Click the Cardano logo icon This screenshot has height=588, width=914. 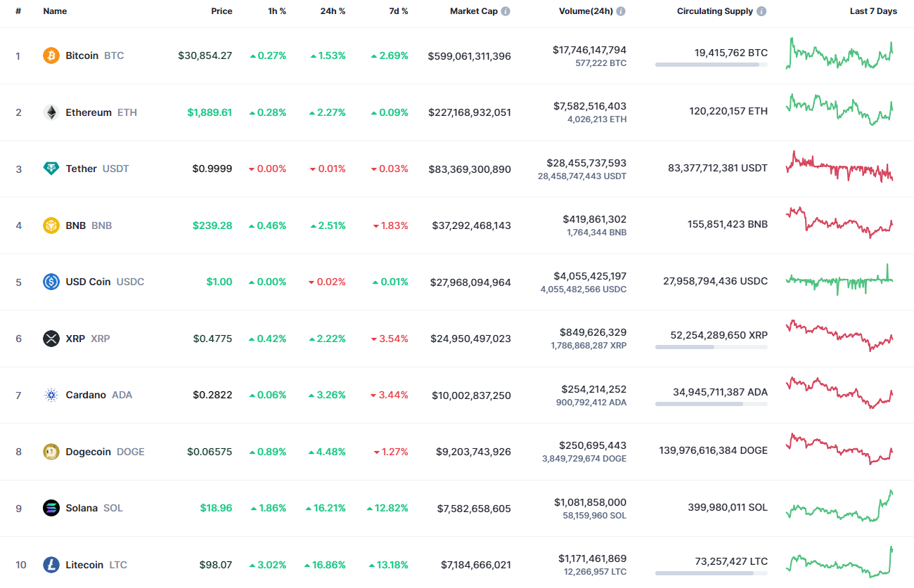pos(51,395)
